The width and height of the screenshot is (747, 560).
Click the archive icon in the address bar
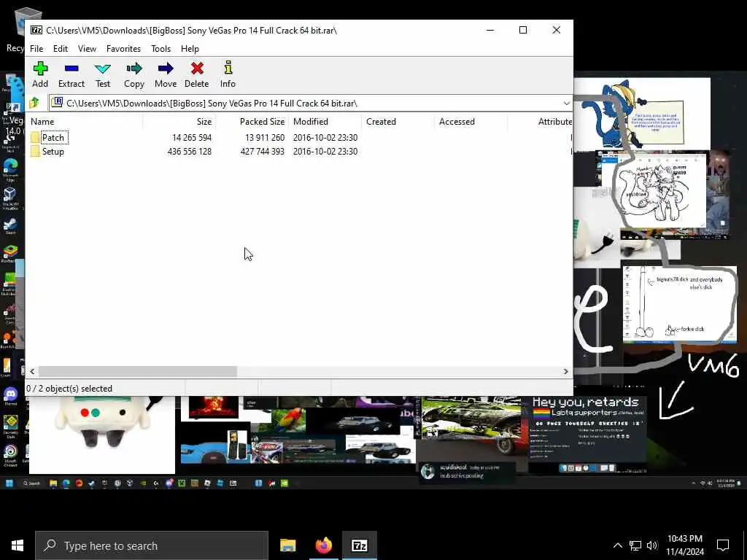57,102
